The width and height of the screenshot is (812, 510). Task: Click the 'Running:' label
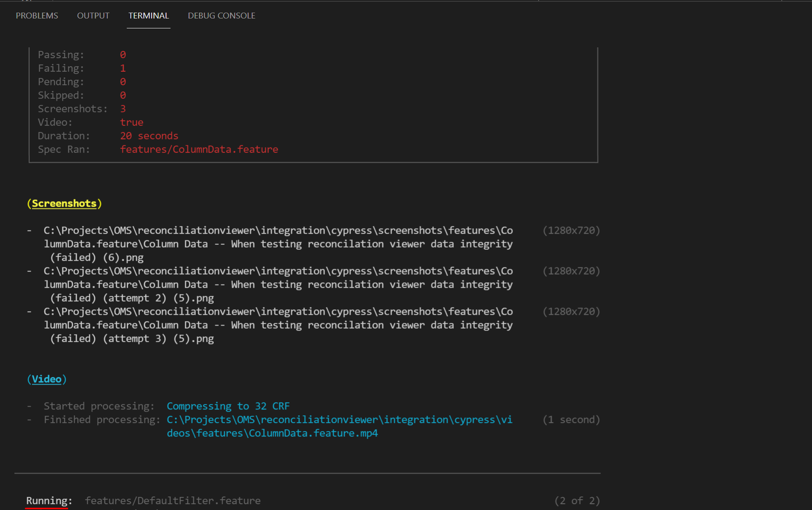coord(49,501)
